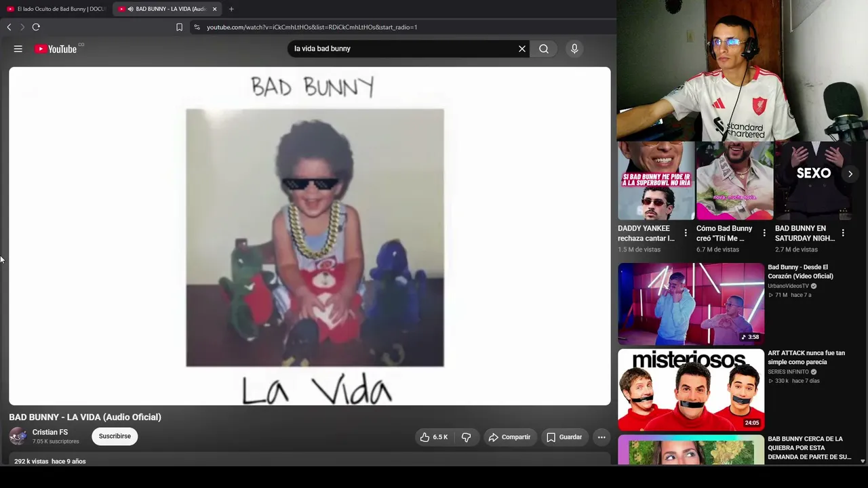Subscribe with the Suscribirse button

[115, 436]
